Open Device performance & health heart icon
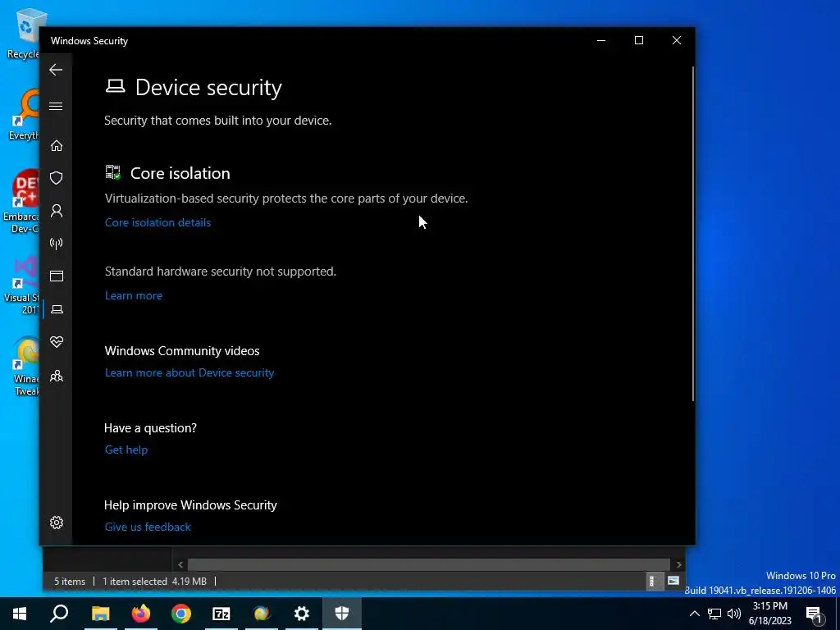The image size is (840, 630). point(57,342)
